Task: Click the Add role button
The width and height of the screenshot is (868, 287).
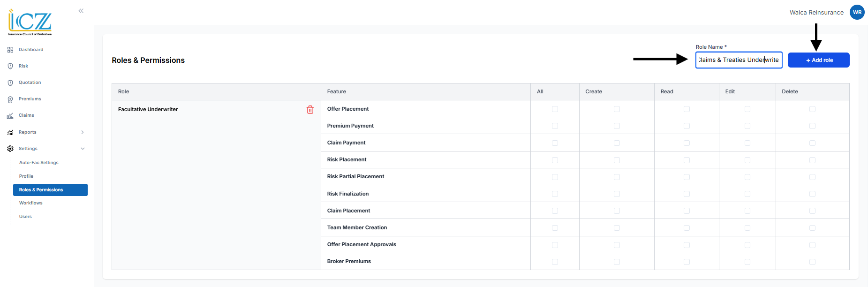Action: 818,60
